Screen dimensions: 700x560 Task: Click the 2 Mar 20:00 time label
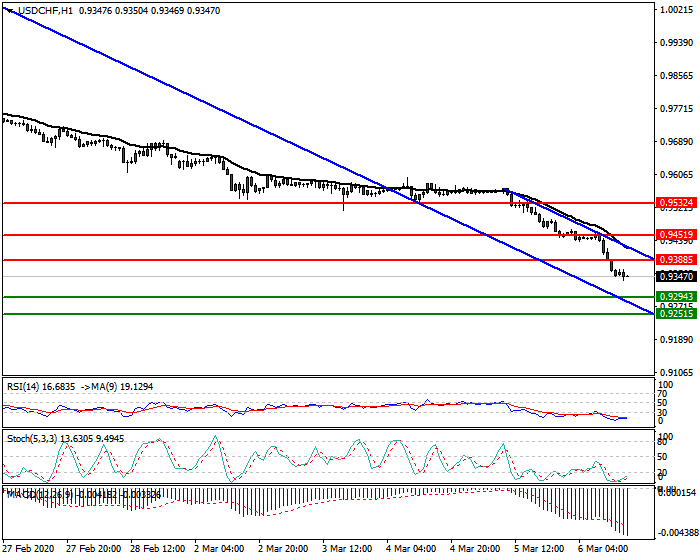pos(283,548)
